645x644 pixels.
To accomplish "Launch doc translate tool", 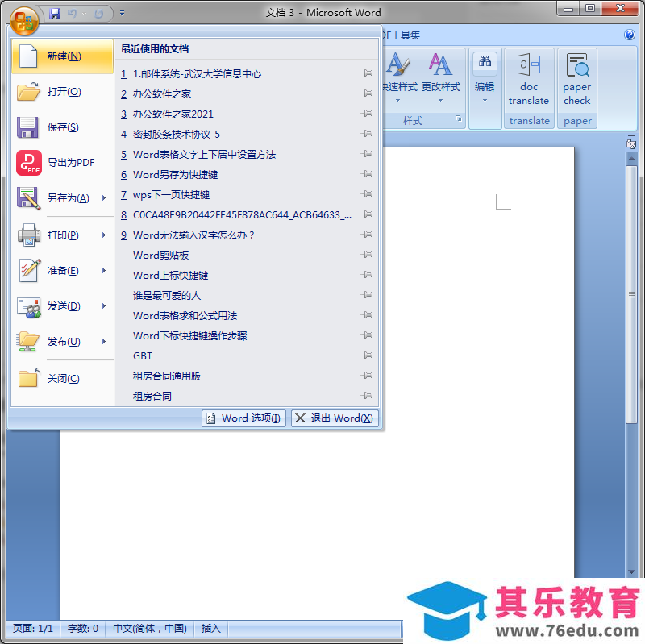I will pos(529,79).
